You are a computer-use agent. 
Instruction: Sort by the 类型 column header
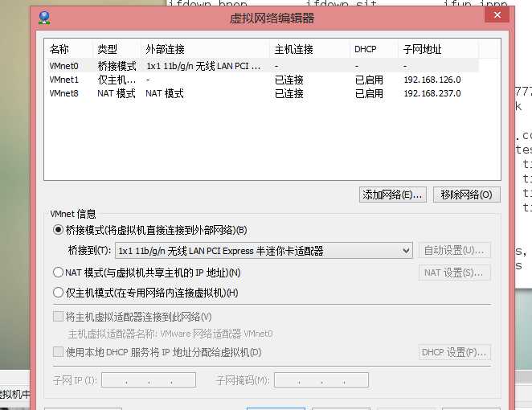tap(117, 50)
